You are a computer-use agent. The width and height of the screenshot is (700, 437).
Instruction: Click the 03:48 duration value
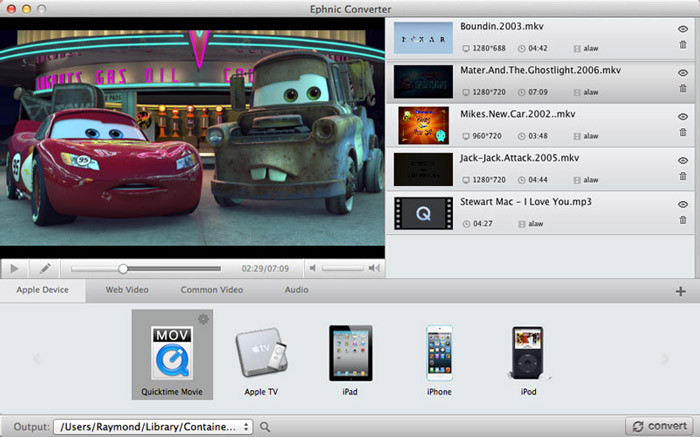click(538, 136)
